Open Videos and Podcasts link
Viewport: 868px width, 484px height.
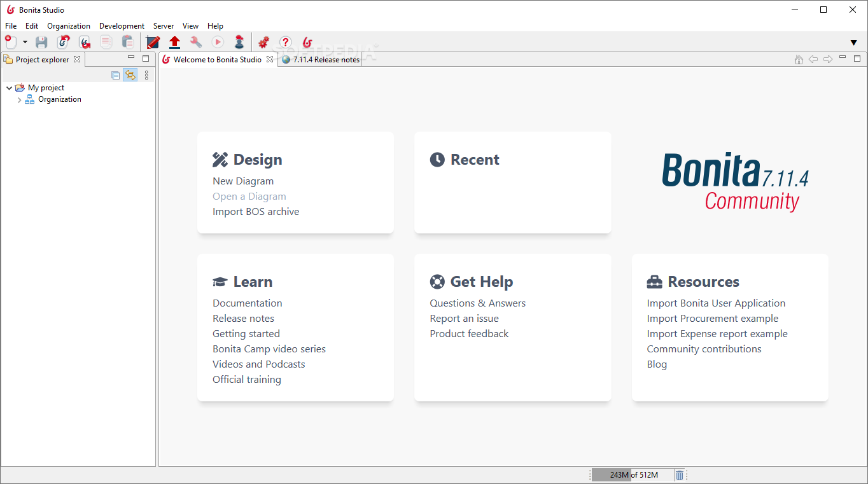coord(259,364)
